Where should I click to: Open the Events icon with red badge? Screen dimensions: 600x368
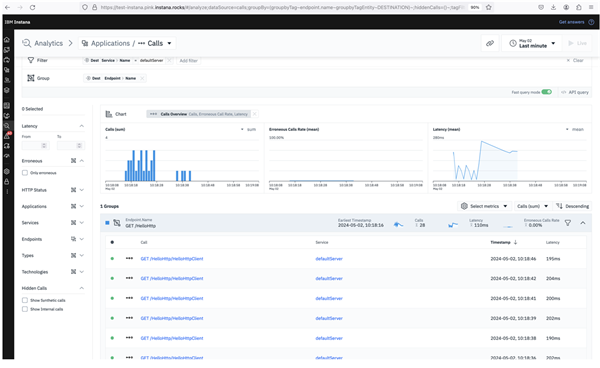coord(7,135)
